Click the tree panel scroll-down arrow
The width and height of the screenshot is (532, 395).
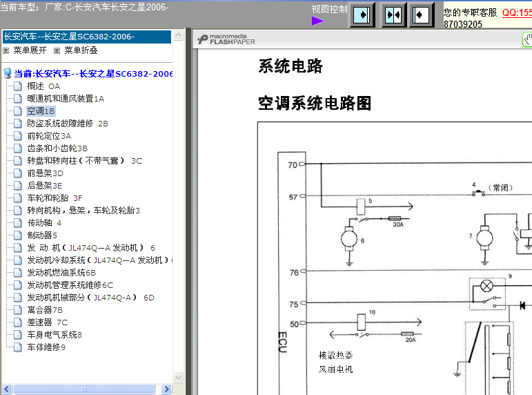click(x=179, y=377)
